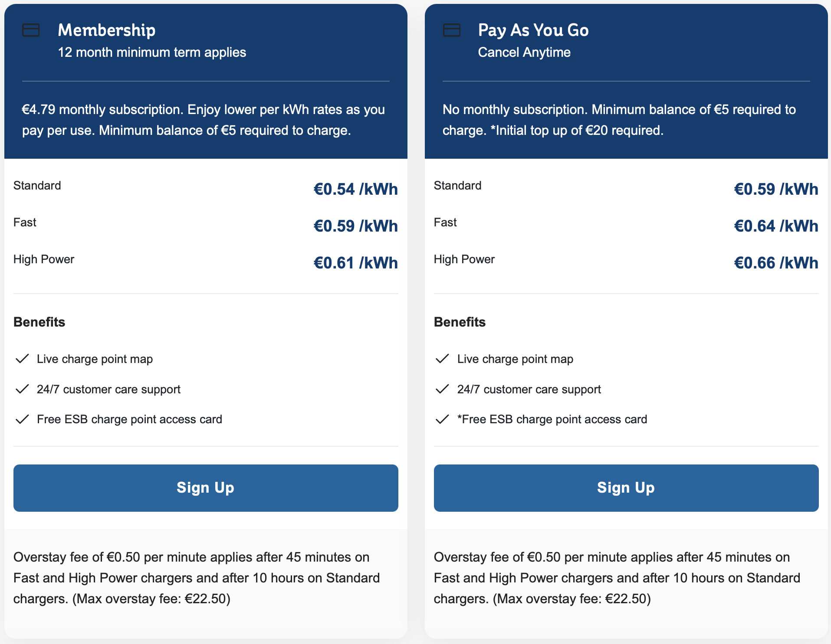831x644 pixels.
Task: Click the Pay As You Go card icon
Action: tap(451, 30)
